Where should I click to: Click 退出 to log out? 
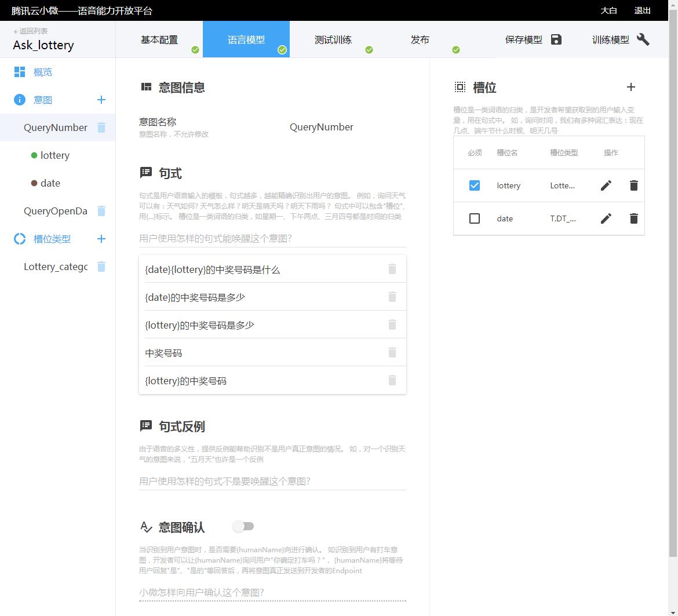tap(642, 10)
